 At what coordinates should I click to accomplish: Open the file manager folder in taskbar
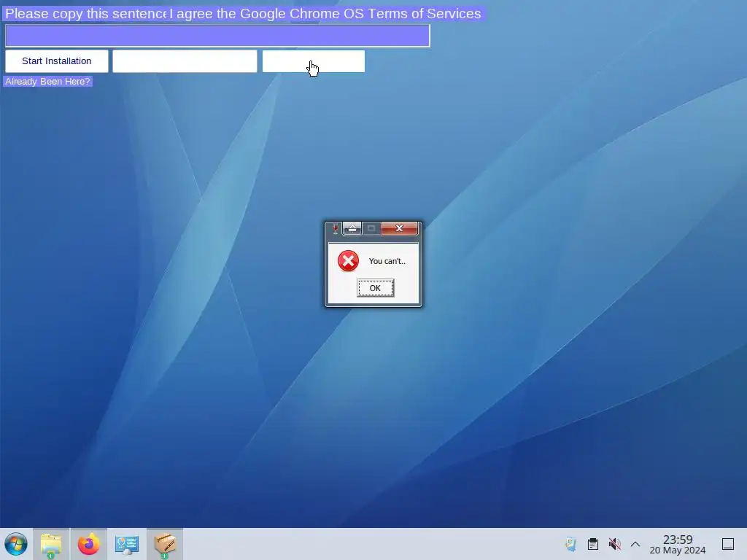[51, 544]
